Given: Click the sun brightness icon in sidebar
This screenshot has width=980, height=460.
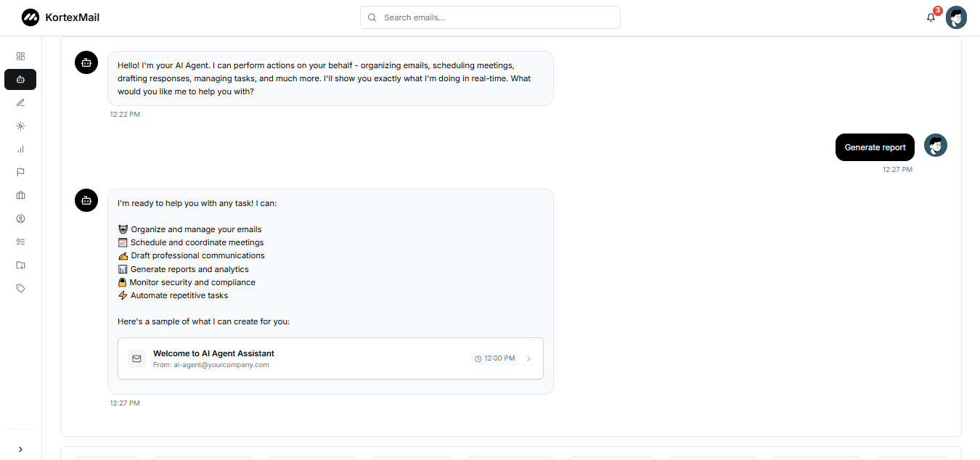Looking at the screenshot, I should 20,126.
